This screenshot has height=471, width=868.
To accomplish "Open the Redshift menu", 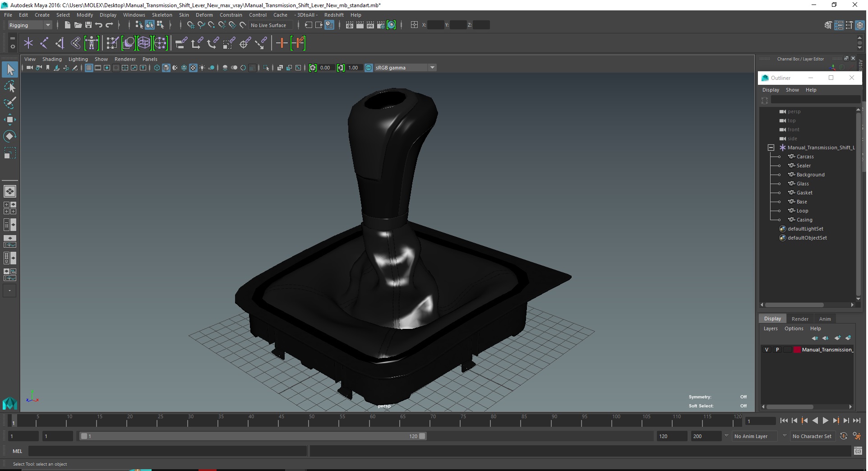I will pyautogui.click(x=334, y=15).
